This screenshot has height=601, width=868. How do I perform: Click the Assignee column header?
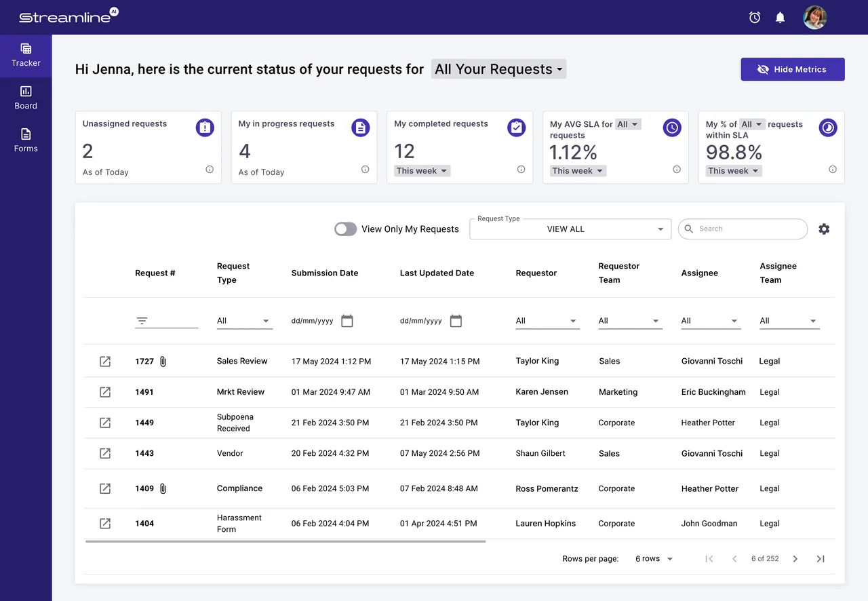700,273
